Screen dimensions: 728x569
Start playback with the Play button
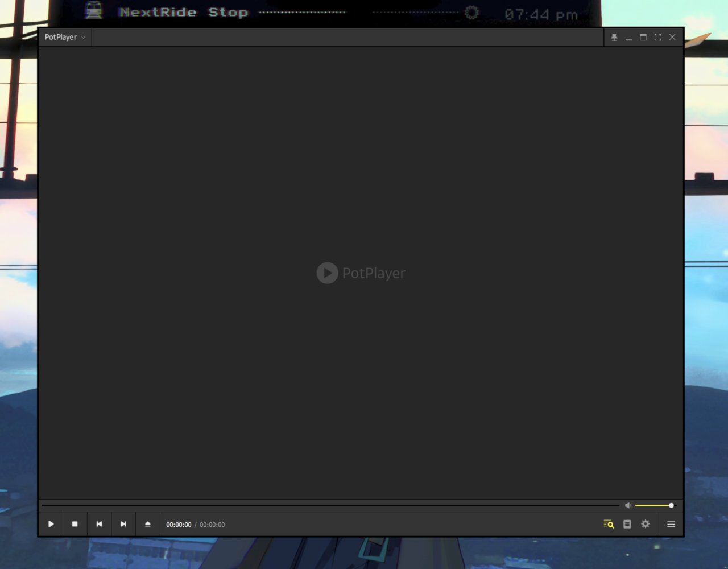coord(51,524)
